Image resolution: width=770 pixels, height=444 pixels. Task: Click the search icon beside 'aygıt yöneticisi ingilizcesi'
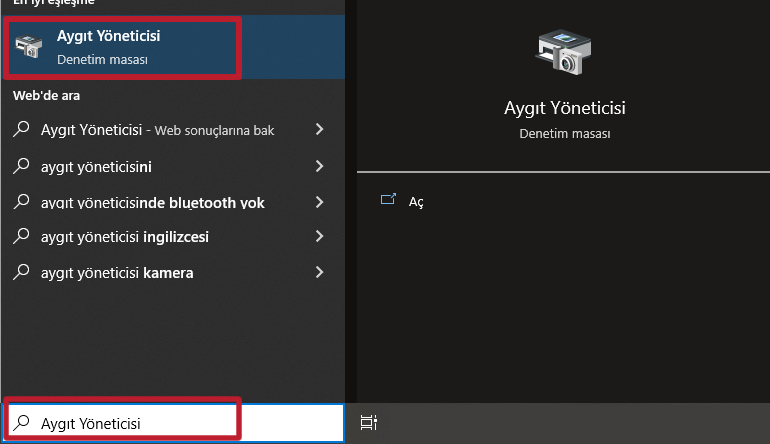coord(22,237)
